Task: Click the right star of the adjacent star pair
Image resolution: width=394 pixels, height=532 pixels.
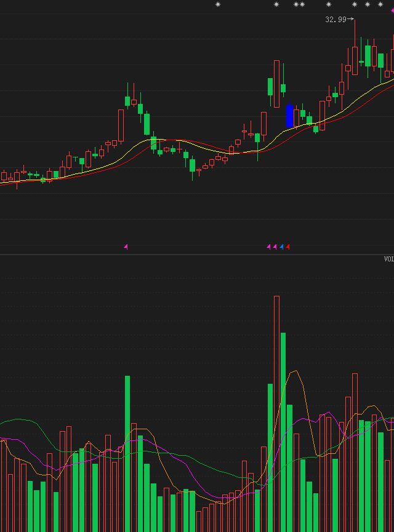Action: tap(302, 4)
